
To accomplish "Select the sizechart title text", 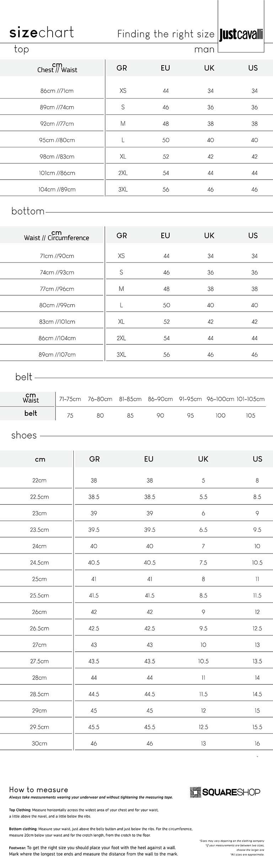I will (x=42, y=32).
